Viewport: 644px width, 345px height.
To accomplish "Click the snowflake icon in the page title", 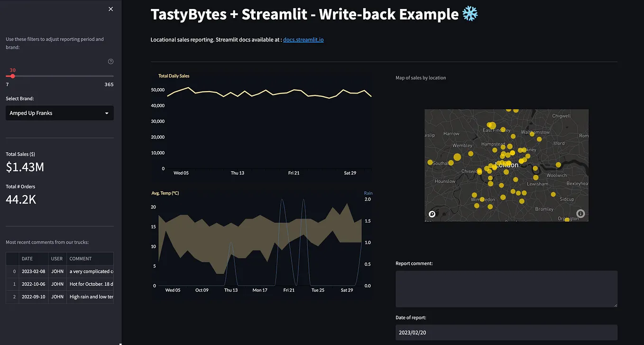I will click(470, 14).
